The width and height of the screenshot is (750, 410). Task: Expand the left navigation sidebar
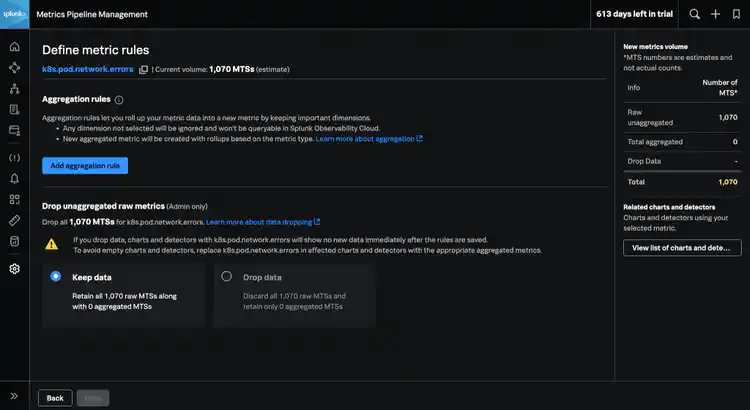pos(14,397)
